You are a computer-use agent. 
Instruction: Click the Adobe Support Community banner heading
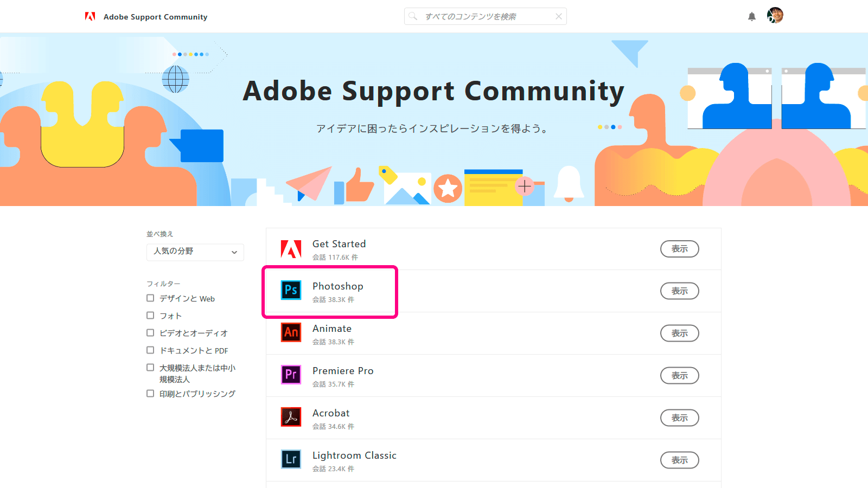433,92
